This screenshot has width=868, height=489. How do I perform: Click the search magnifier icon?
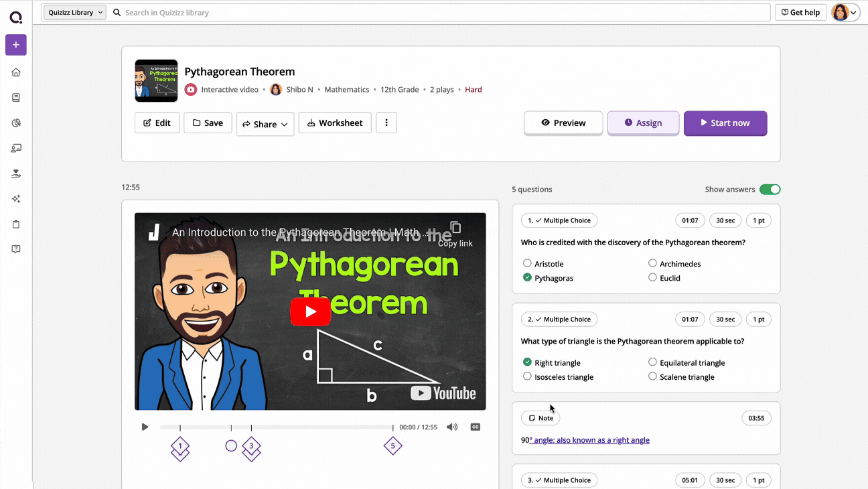(117, 13)
